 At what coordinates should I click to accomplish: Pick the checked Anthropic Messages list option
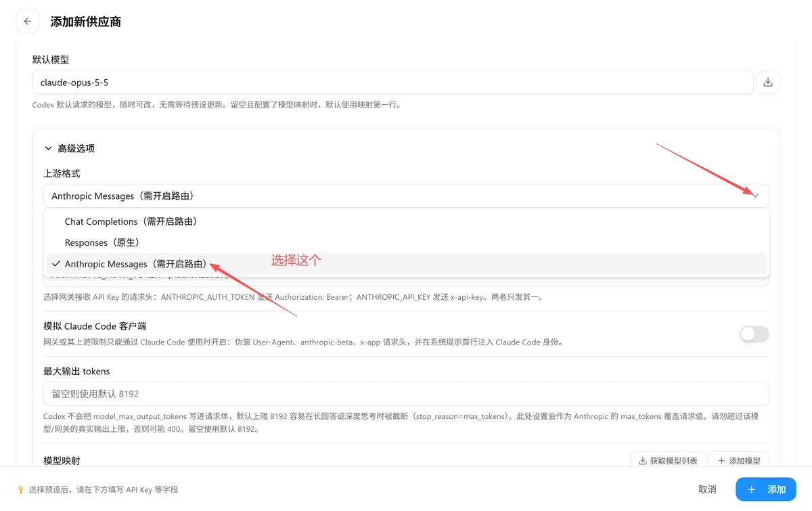(x=406, y=264)
